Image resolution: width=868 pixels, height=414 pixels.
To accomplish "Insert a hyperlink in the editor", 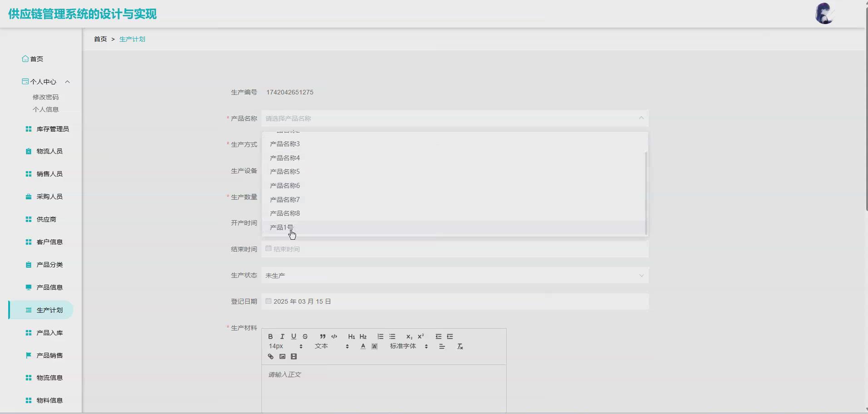I will coord(271,356).
